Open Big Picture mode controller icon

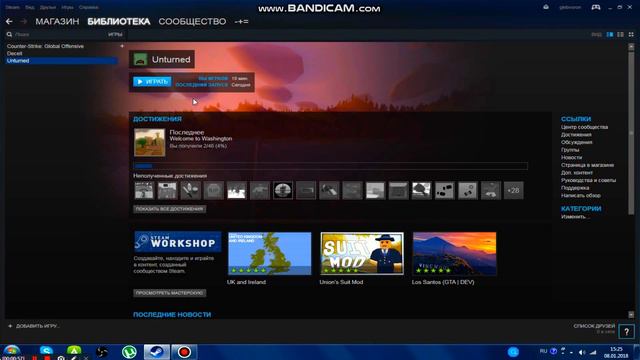pyautogui.click(x=596, y=7)
